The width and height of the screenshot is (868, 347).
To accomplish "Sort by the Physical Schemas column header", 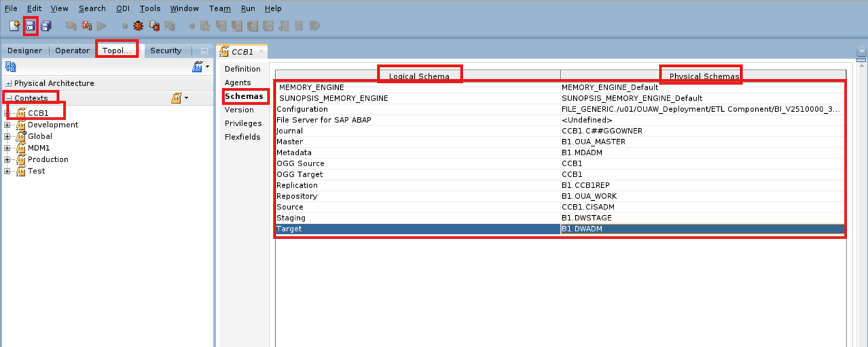I will tap(704, 76).
